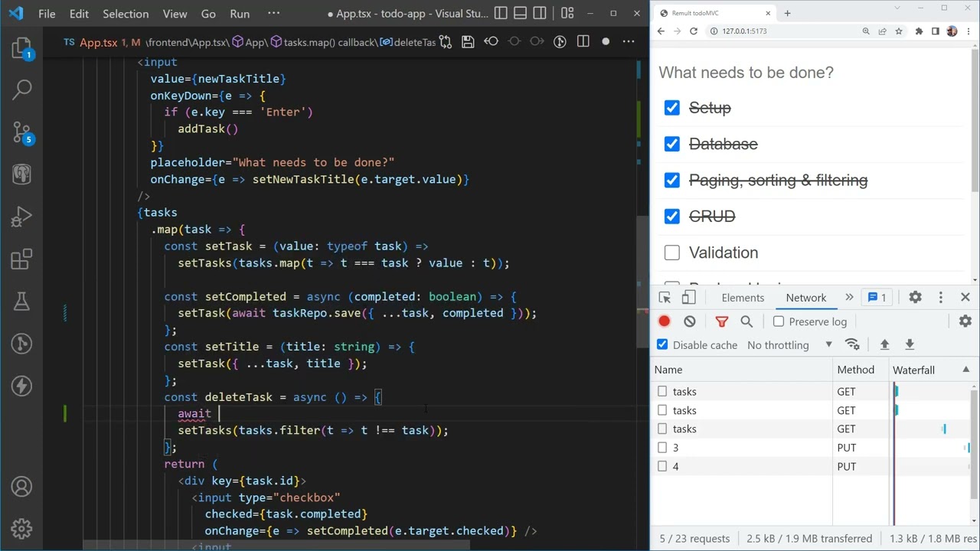Split the editor to the right
The width and height of the screenshot is (980, 551).
click(x=583, y=42)
